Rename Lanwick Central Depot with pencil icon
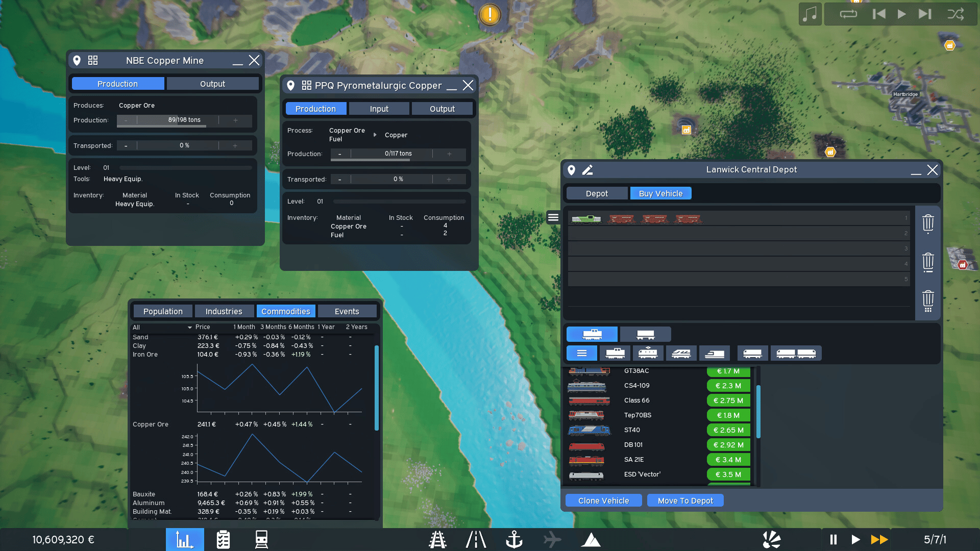980x551 pixels. click(587, 170)
